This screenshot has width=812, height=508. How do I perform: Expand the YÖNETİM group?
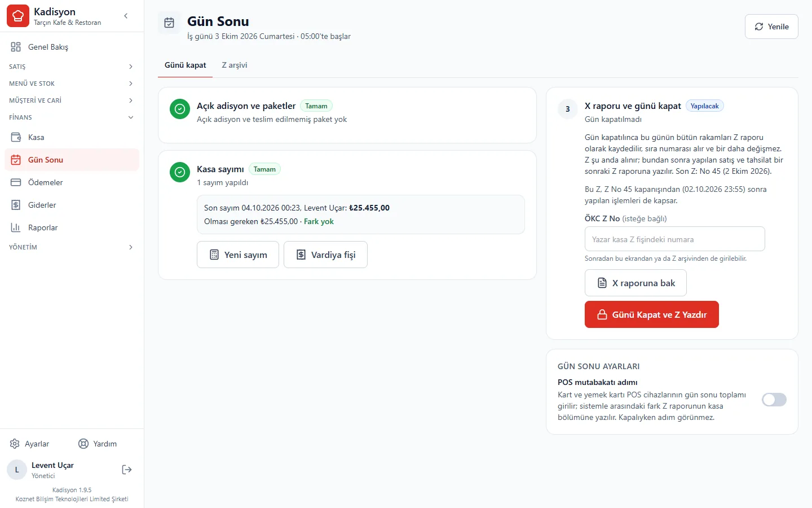(x=72, y=247)
